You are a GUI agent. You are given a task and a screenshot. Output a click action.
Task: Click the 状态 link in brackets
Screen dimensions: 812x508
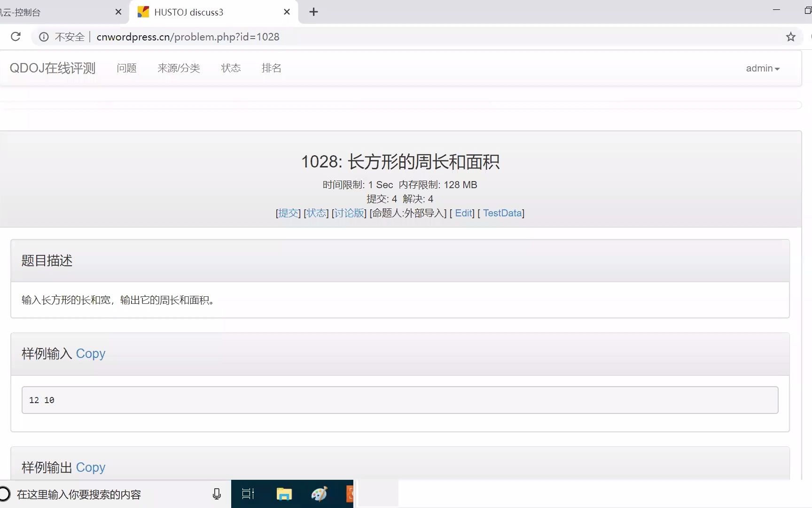coord(316,213)
